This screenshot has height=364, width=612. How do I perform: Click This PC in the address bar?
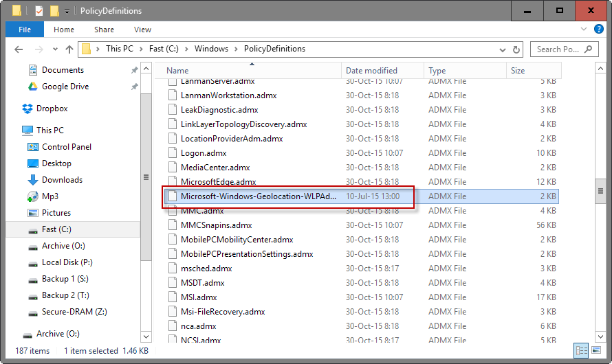point(120,49)
